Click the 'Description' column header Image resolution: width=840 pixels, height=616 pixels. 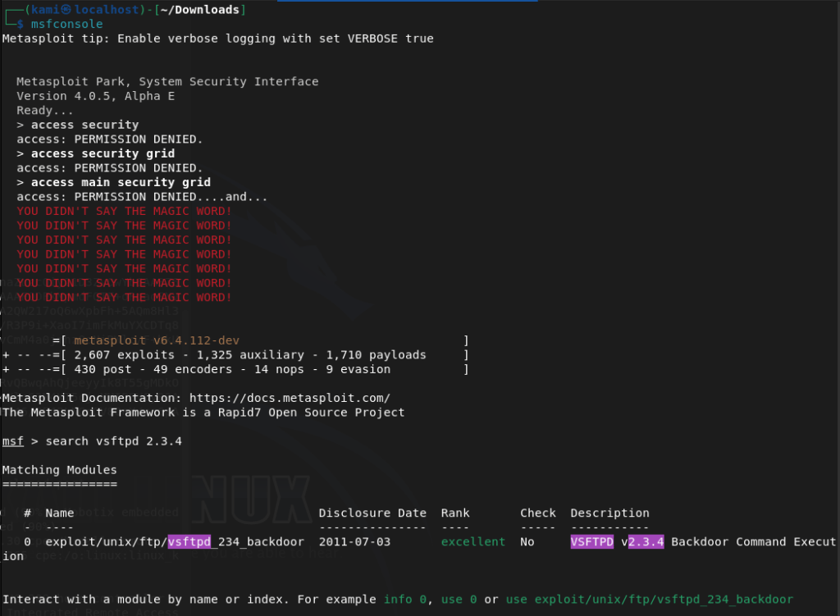pos(609,513)
